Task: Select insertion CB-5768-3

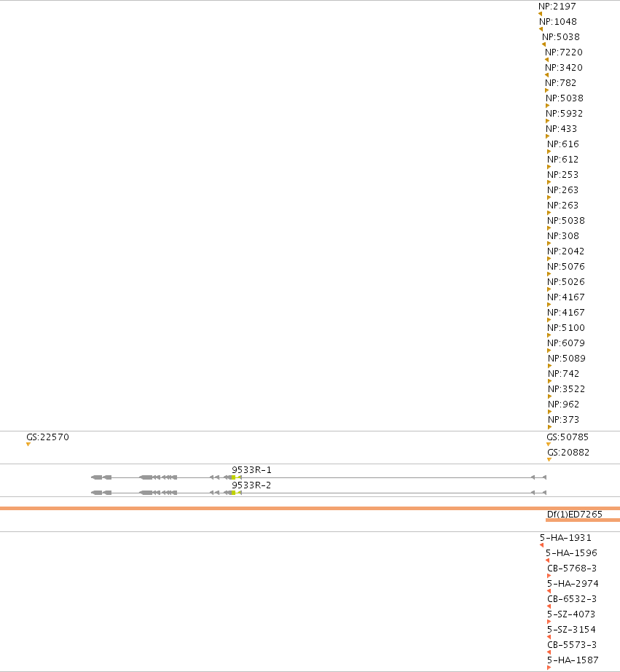Action: tap(572, 569)
